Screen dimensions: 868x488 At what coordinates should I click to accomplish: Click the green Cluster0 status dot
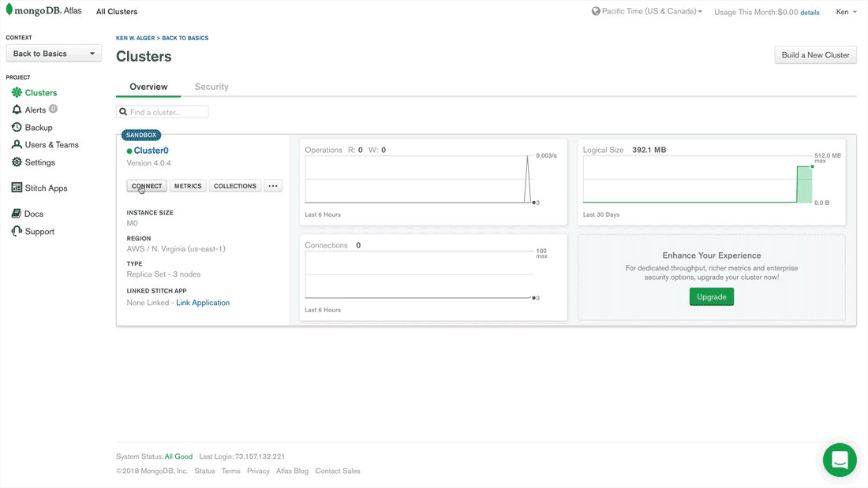pyautogui.click(x=129, y=151)
